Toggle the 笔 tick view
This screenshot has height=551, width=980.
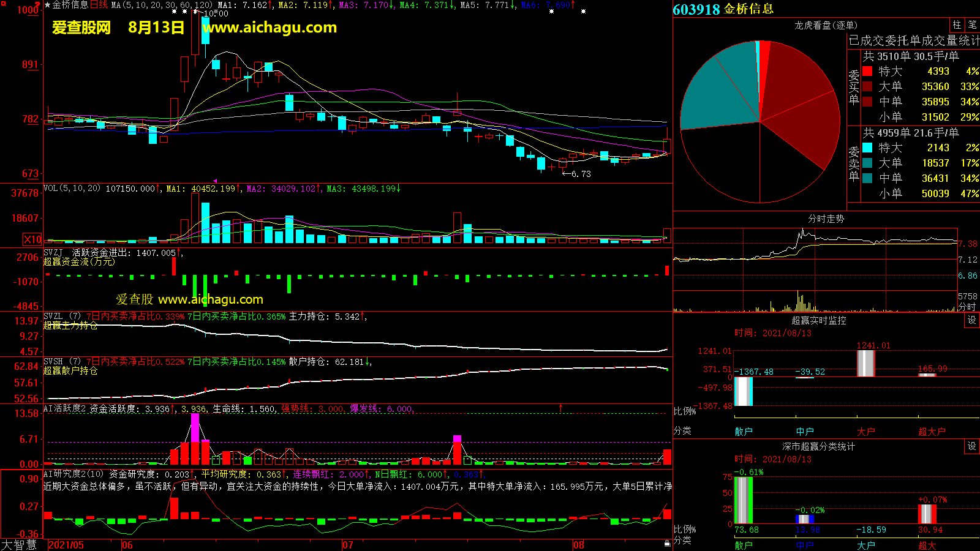coord(972,24)
